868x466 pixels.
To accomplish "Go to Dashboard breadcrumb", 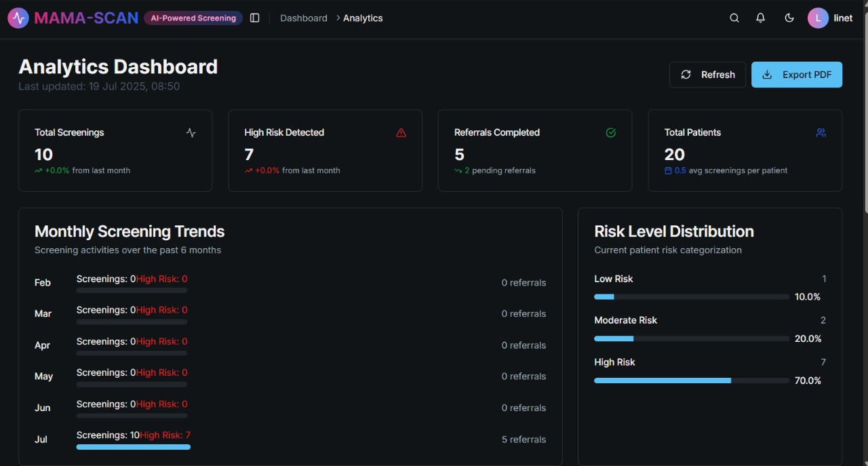I will (x=304, y=18).
